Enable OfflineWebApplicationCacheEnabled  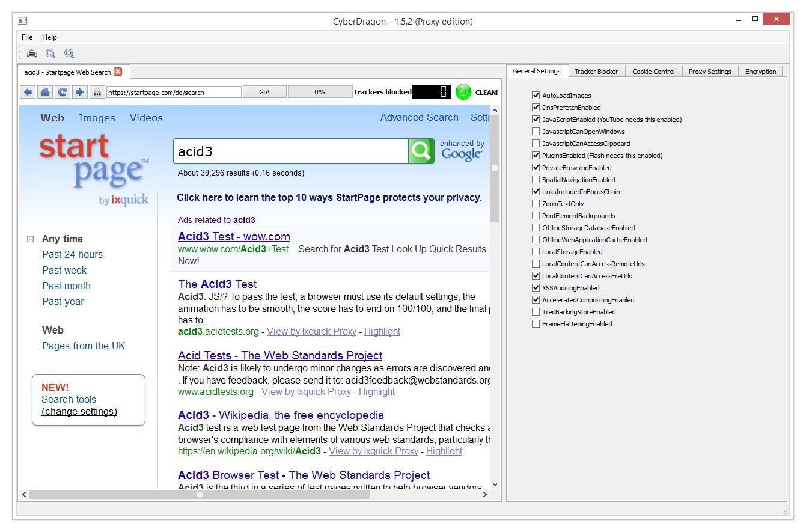click(536, 240)
